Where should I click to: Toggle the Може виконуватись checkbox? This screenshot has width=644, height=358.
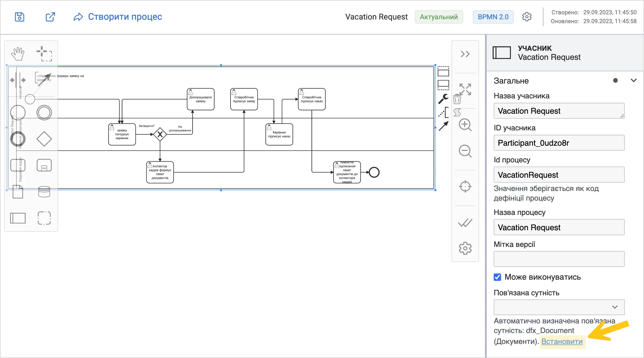497,277
